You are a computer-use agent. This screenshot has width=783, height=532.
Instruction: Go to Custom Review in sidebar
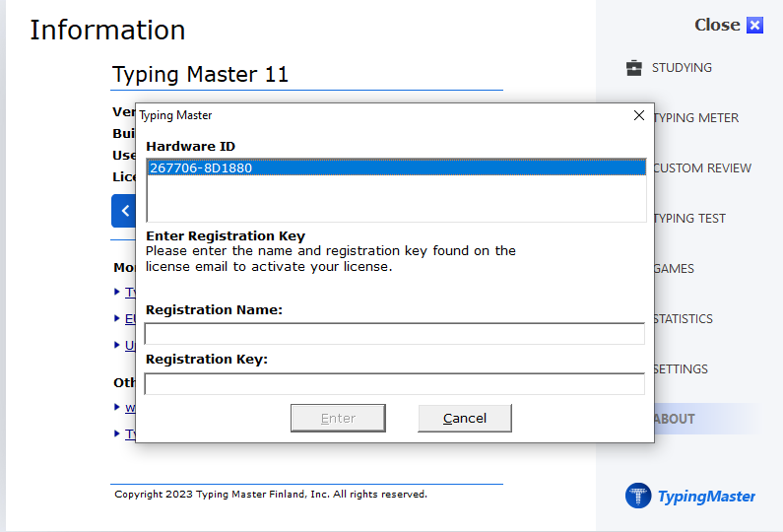[702, 168]
